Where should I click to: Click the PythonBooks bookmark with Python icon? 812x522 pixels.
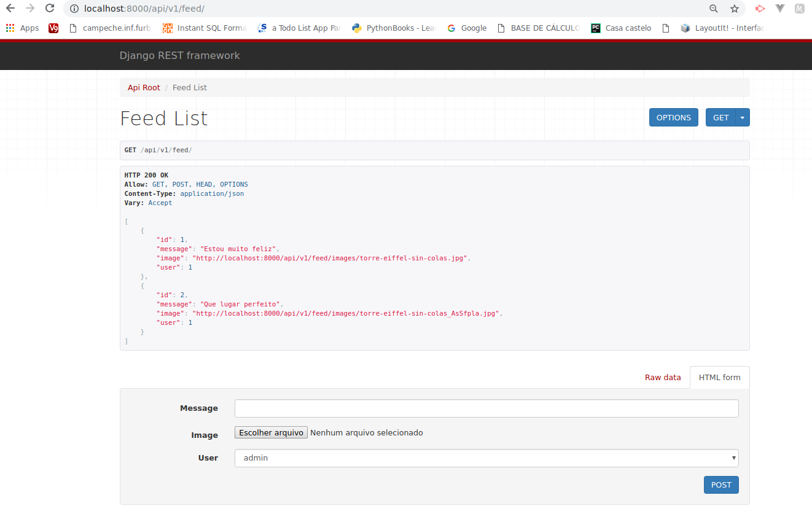(356, 28)
